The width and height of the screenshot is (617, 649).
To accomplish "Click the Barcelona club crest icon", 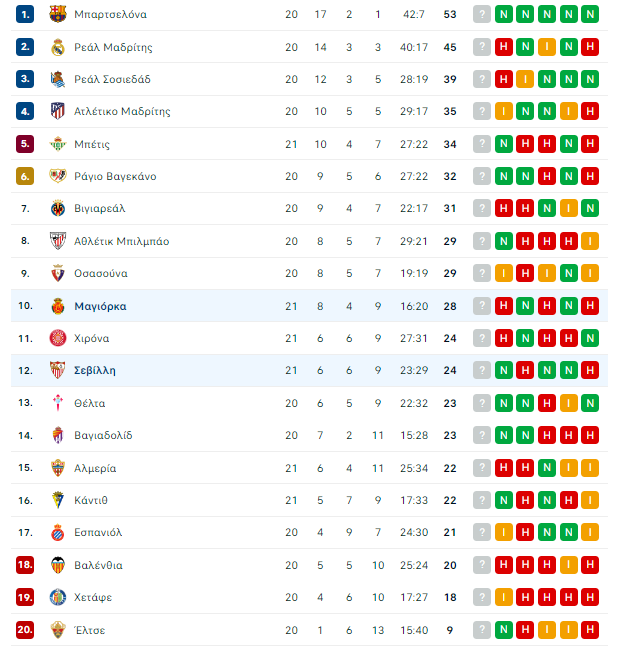I will tap(58, 14).
